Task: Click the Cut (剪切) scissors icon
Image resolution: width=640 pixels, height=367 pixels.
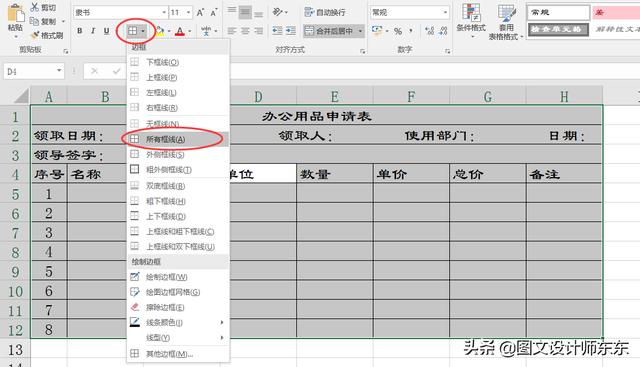Action: click(x=35, y=7)
